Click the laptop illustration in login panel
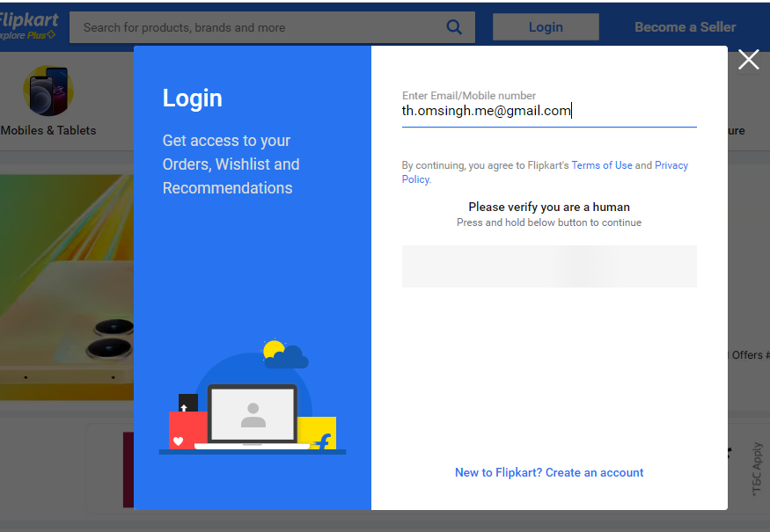The image size is (770, 532). pos(253,416)
